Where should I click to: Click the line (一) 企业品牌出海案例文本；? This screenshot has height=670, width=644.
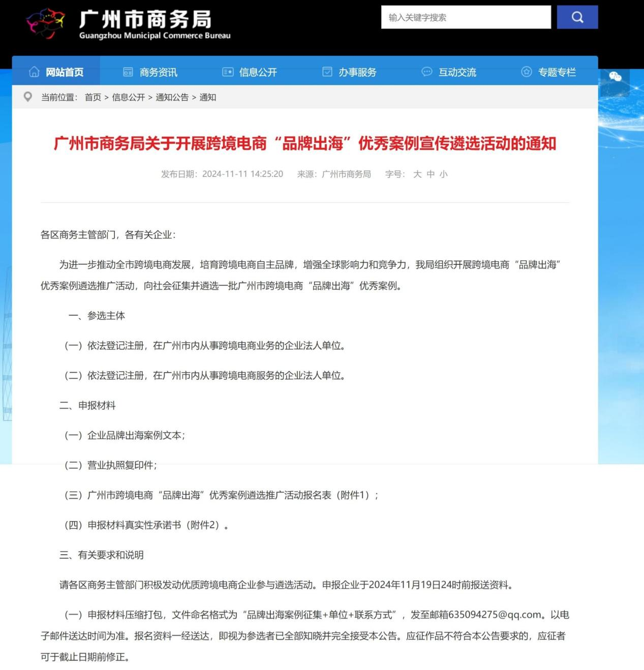[125, 435]
